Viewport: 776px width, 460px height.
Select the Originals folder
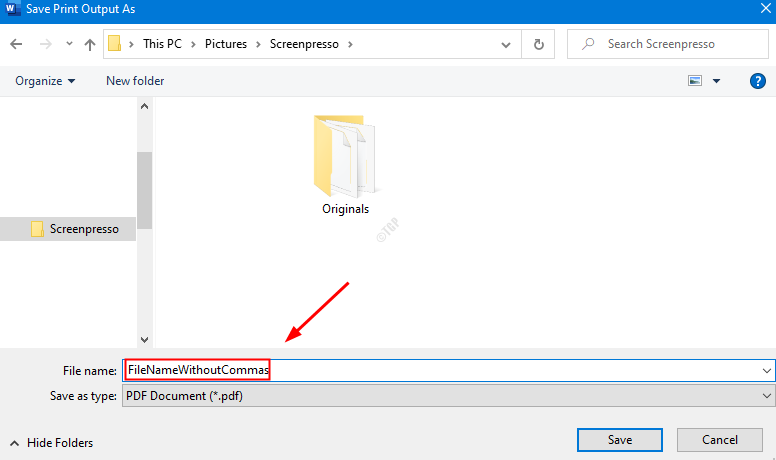click(x=345, y=165)
